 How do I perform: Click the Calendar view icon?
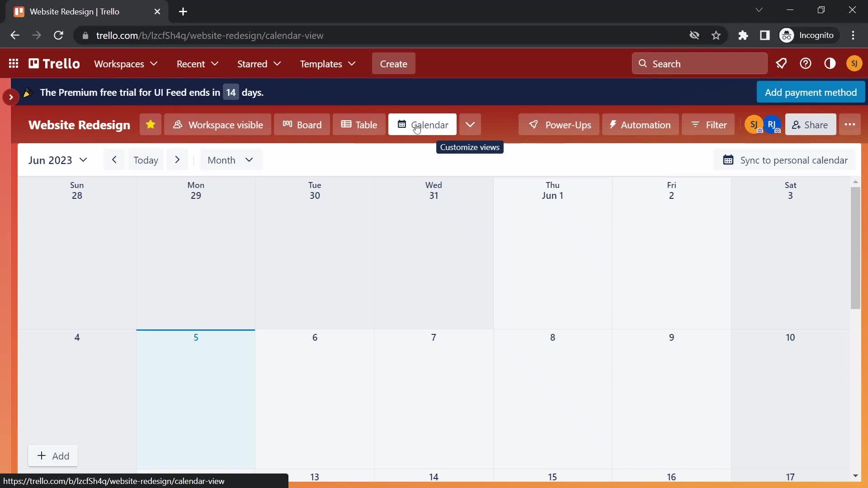pyautogui.click(x=402, y=125)
